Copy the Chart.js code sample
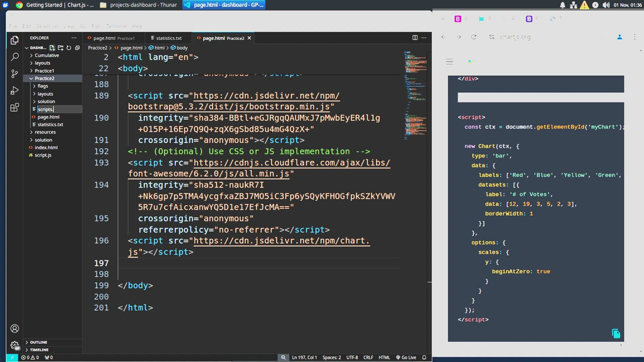Viewport: 644px width, 362px height. point(616,334)
